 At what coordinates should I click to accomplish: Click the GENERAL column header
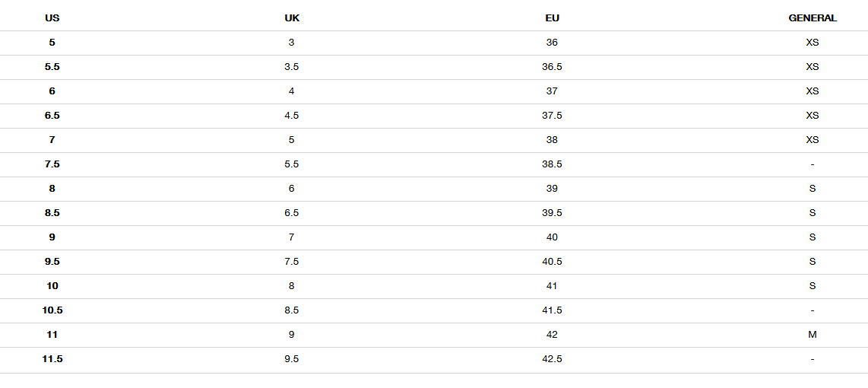point(812,17)
